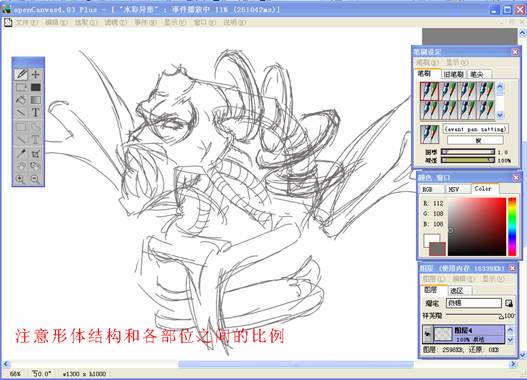Pick the eyedropper color picker tool

click(21, 154)
